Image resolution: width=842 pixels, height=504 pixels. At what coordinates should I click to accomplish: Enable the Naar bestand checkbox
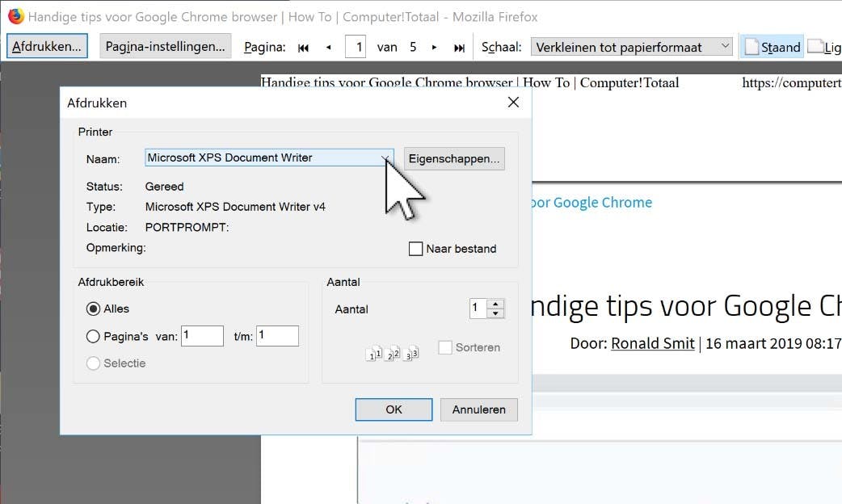pyautogui.click(x=415, y=249)
